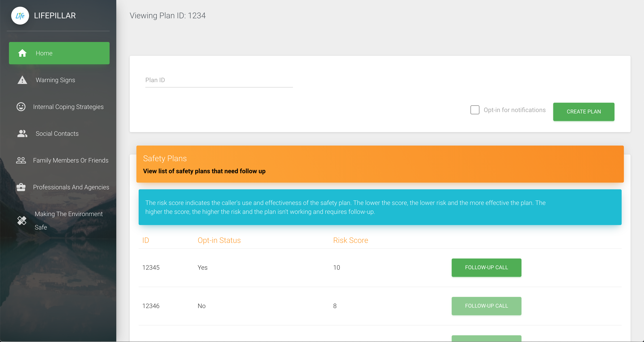
Task: Click the Family Members group icon
Action: click(x=21, y=160)
